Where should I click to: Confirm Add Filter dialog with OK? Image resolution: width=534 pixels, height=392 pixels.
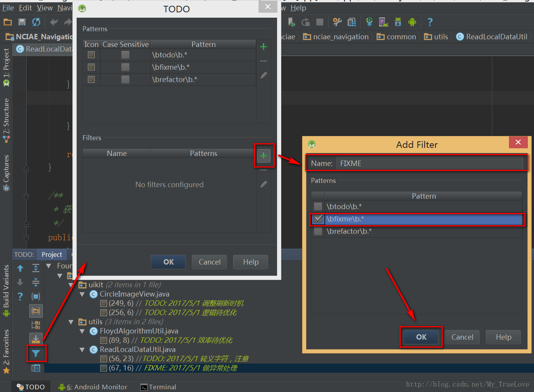coord(421,337)
